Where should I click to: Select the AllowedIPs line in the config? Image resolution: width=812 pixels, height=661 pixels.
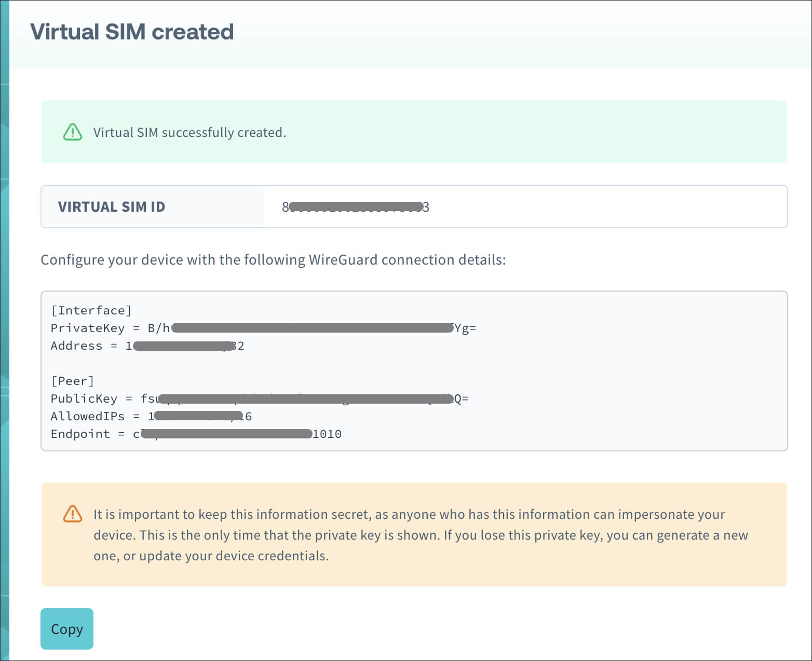pos(151,416)
